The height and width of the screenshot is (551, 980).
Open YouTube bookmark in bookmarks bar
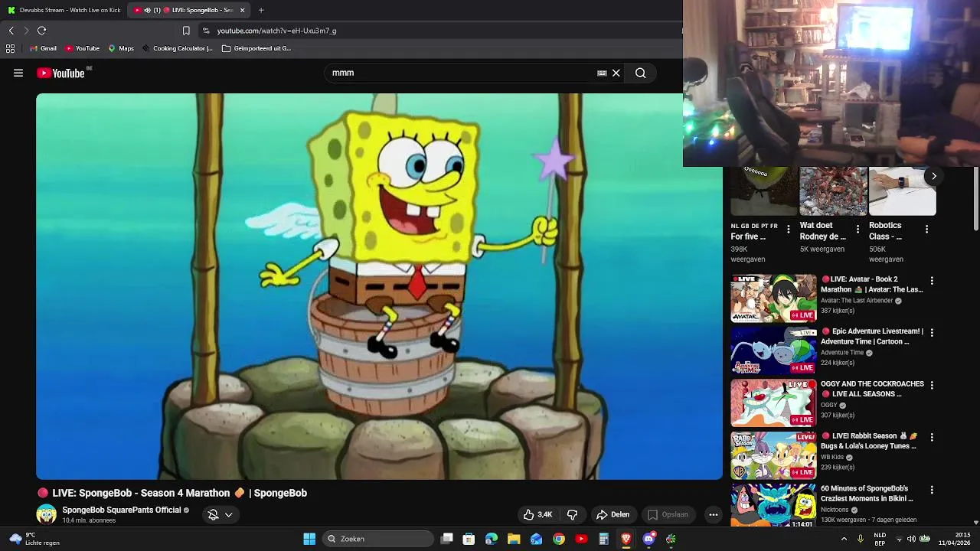pyautogui.click(x=82, y=48)
